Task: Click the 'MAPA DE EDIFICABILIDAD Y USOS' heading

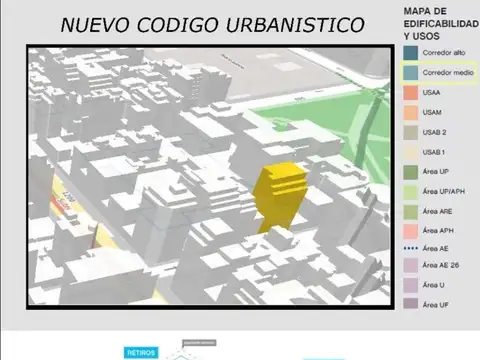Action: [x=441, y=24]
